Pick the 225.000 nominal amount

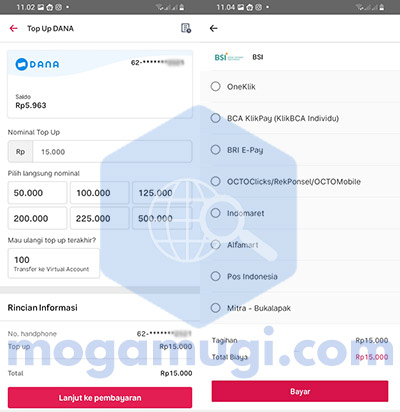pos(100,218)
